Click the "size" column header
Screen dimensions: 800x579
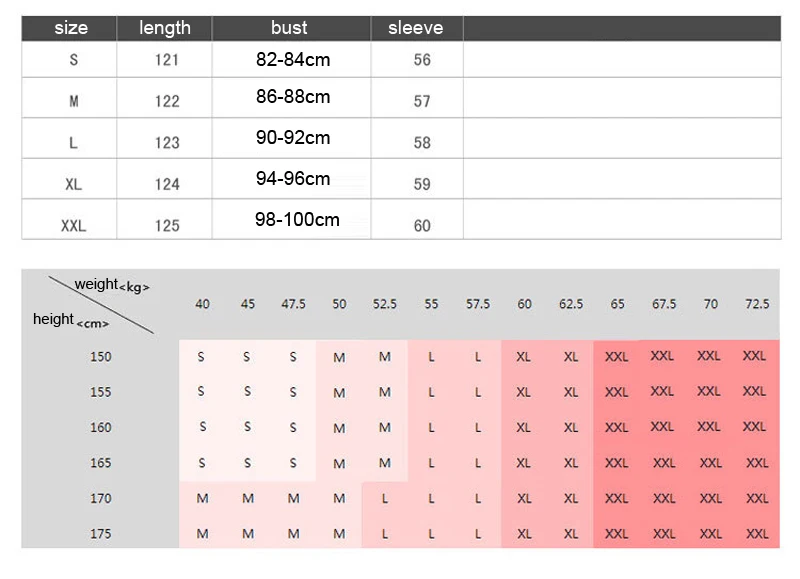coord(69,28)
